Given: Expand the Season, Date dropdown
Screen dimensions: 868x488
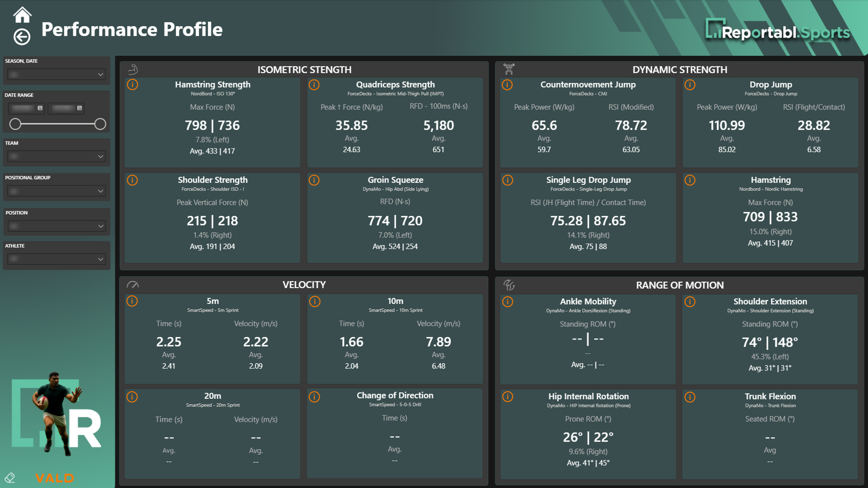Looking at the screenshot, I should [56, 74].
